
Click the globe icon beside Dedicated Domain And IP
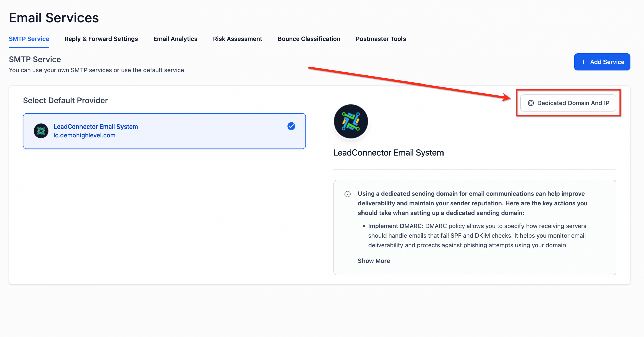pyautogui.click(x=531, y=103)
